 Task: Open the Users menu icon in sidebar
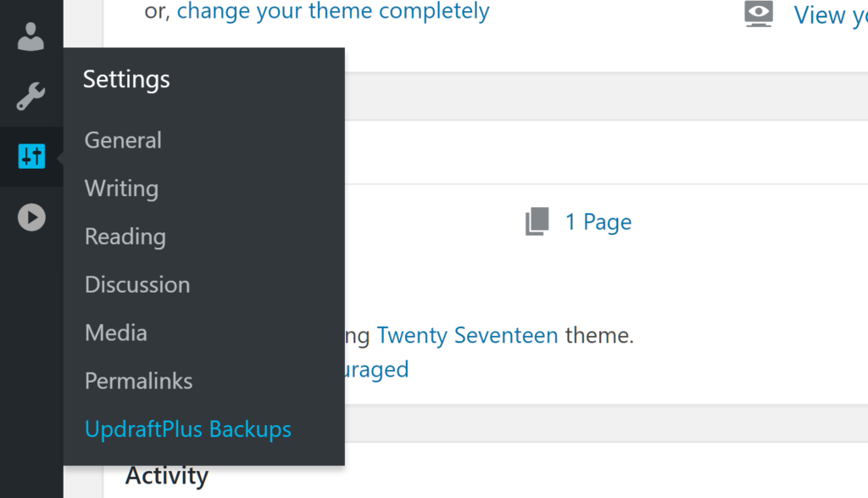(x=31, y=36)
